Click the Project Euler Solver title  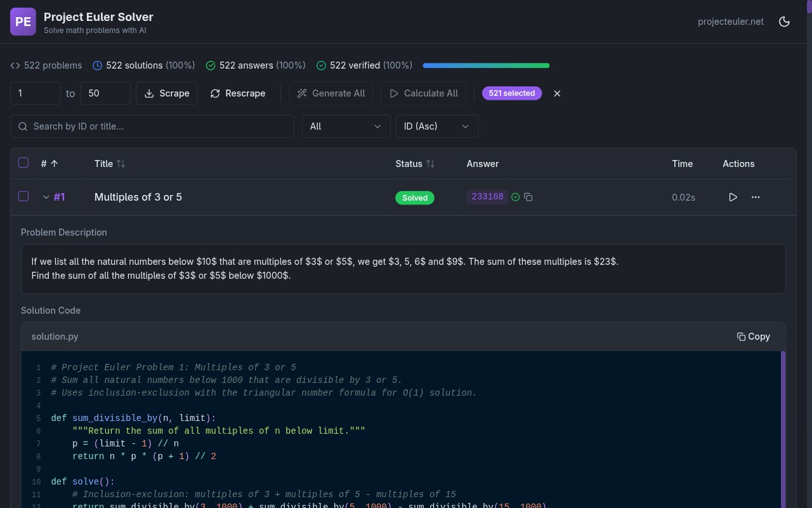pos(98,17)
